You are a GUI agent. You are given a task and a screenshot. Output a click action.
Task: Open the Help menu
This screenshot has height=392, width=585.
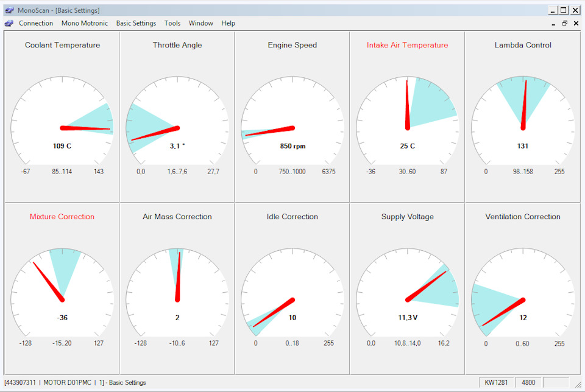(x=228, y=23)
